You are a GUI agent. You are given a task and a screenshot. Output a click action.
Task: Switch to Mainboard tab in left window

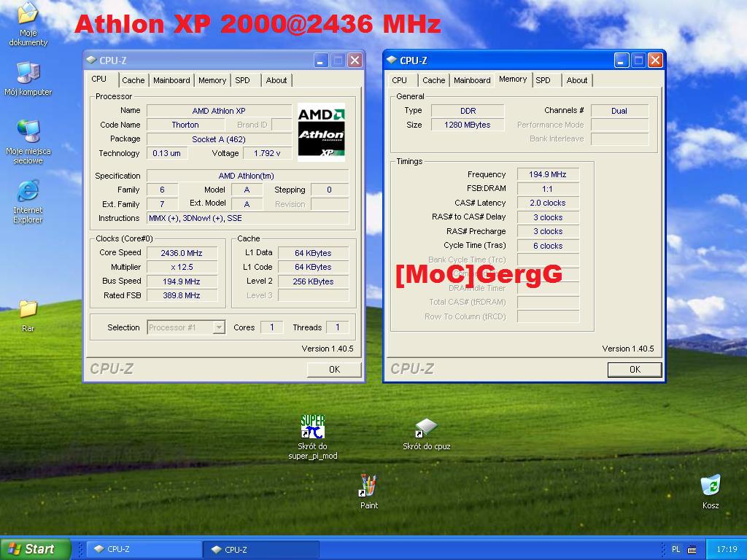(171, 80)
